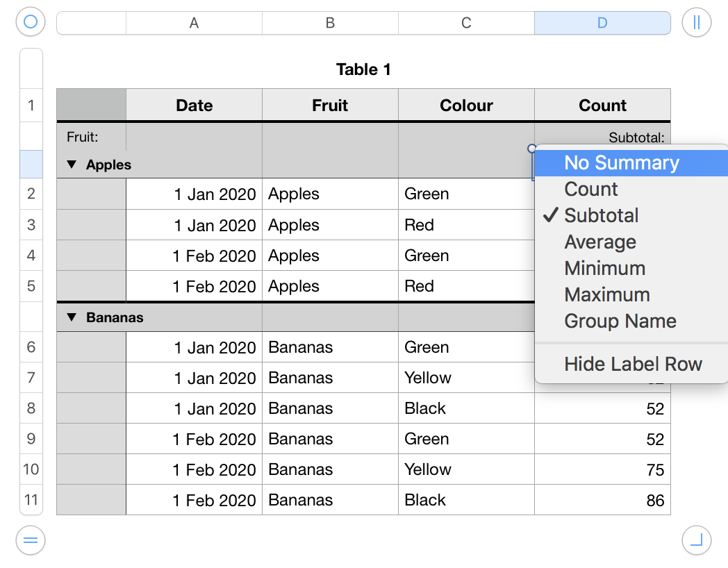Click the resize table corner handle
The width and height of the screenshot is (728, 568).
coord(697,540)
